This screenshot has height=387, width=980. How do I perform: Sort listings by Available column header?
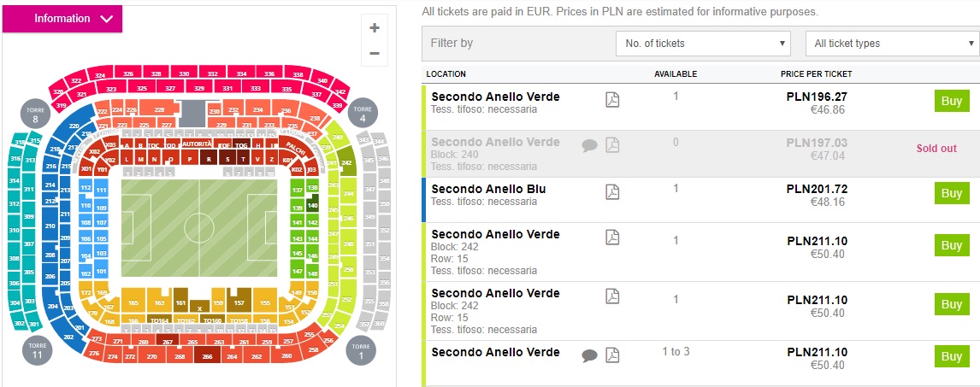click(x=676, y=74)
